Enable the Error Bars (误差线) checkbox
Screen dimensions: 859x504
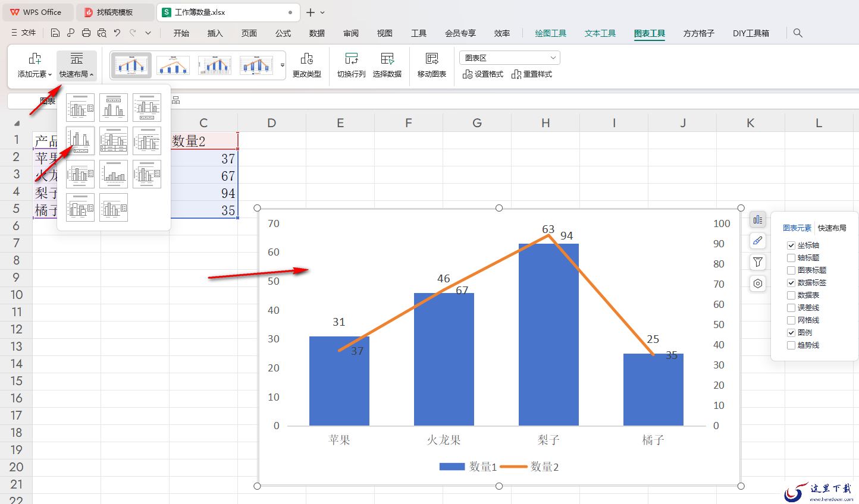tap(791, 307)
